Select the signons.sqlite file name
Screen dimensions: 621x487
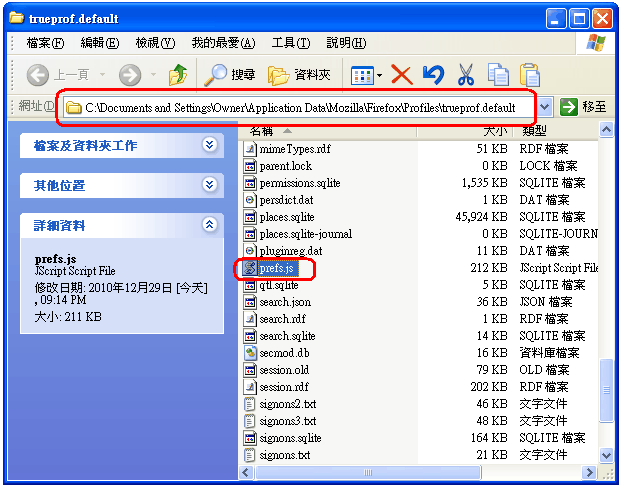(x=290, y=438)
